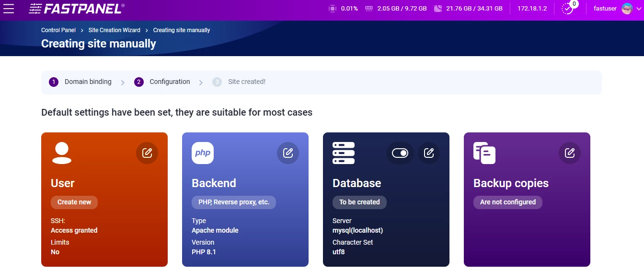This screenshot has height=272, width=644.
Task: Click the CPU usage chip icon
Action: coord(333,9)
